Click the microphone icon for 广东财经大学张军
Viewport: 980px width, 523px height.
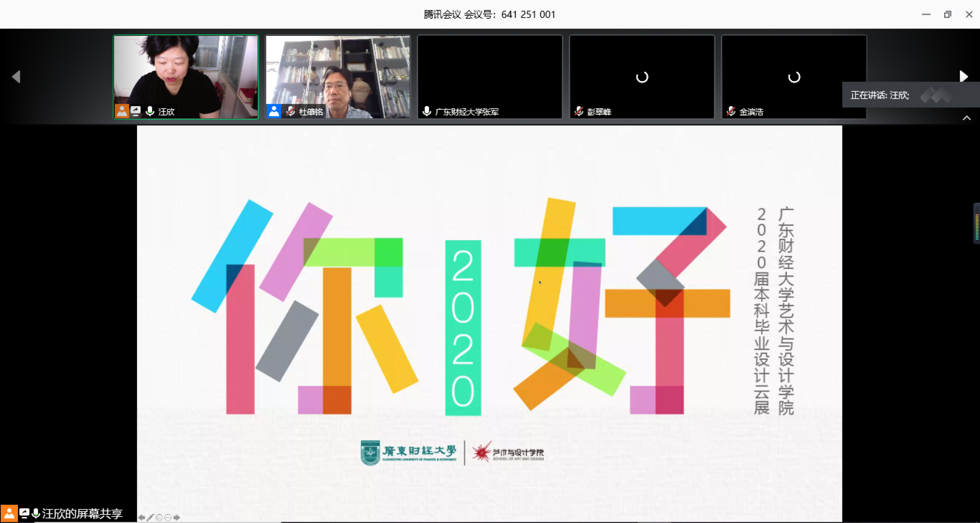point(427,111)
